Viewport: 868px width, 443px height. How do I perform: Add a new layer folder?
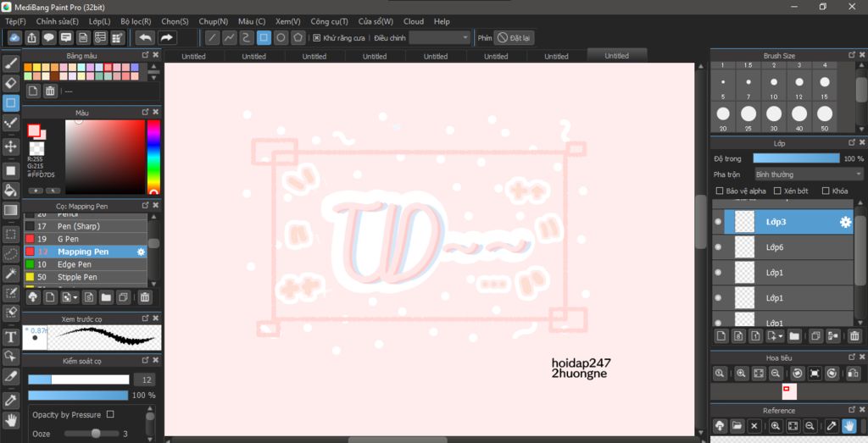[x=793, y=335]
